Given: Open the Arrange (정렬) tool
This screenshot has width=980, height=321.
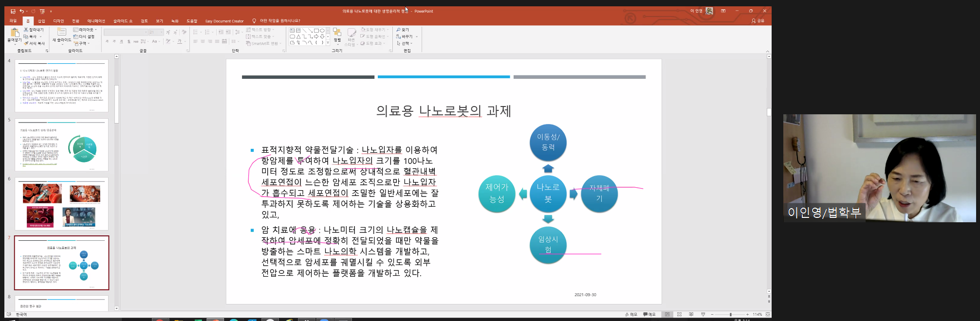Looking at the screenshot, I should [x=337, y=34].
